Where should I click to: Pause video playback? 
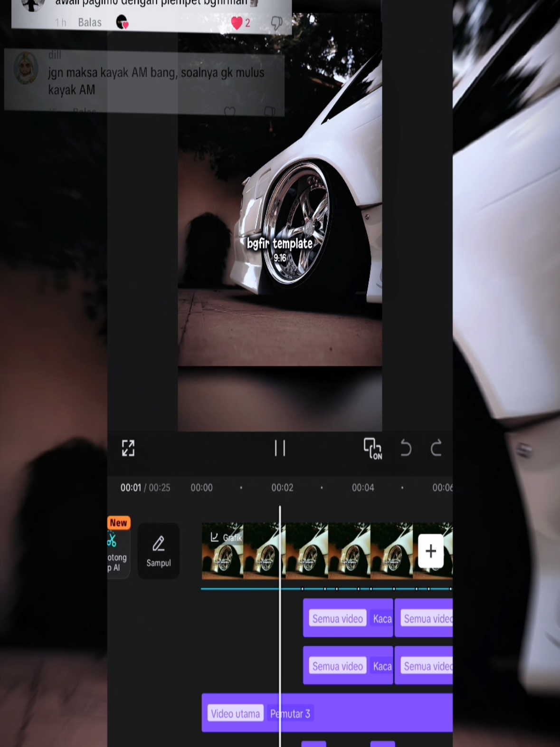(280, 448)
